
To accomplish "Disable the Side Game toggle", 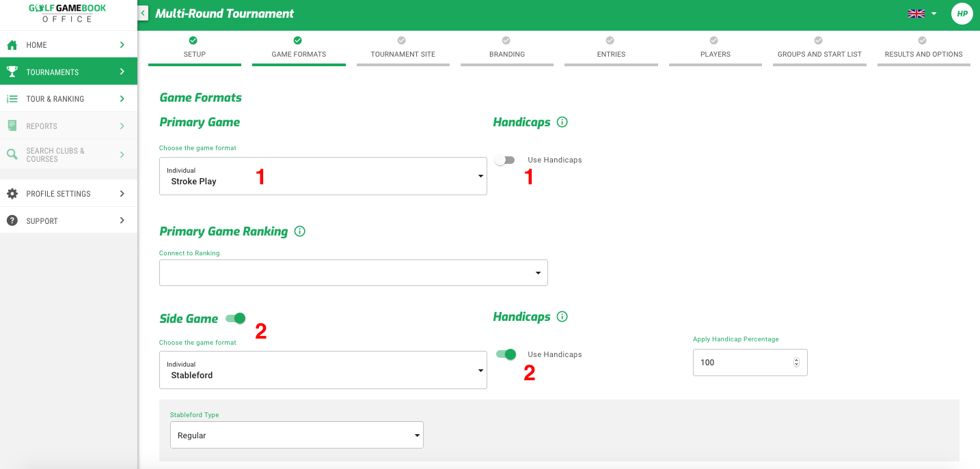I will [x=234, y=318].
